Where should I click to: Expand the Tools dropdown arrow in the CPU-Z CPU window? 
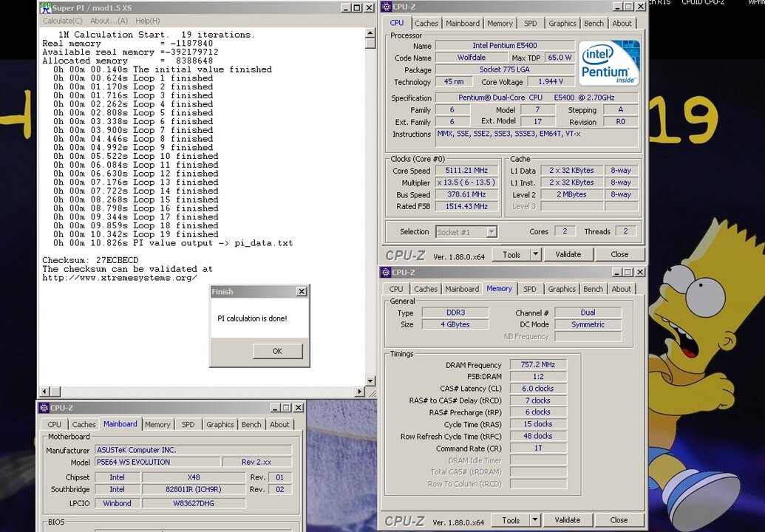[x=536, y=254]
